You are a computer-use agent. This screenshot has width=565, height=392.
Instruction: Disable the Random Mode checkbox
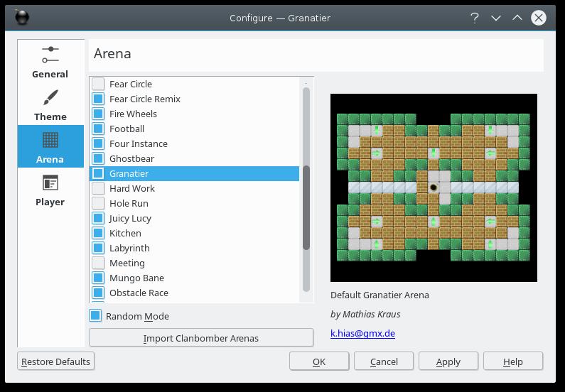[x=95, y=316]
